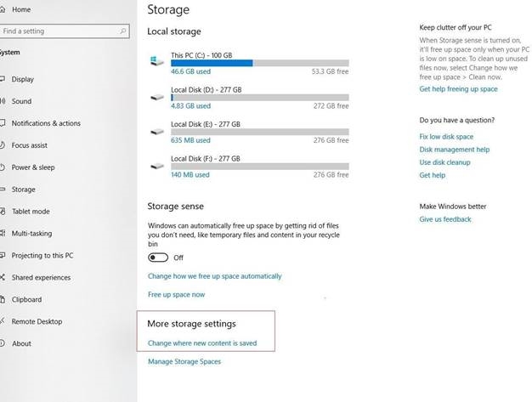Screen dimensions: 532x402
Task: Click the Multi-tasking icon
Action: tap(3, 234)
